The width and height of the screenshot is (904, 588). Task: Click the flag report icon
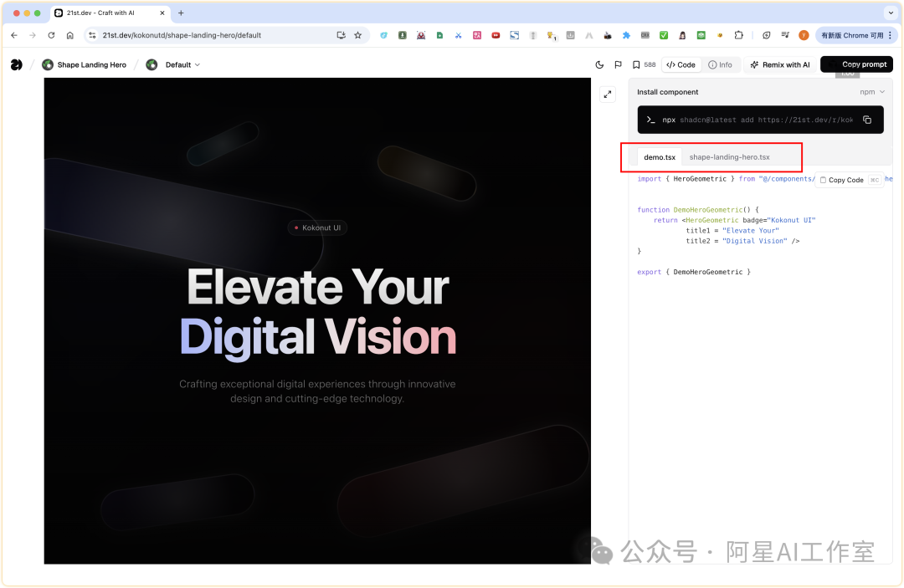(618, 64)
